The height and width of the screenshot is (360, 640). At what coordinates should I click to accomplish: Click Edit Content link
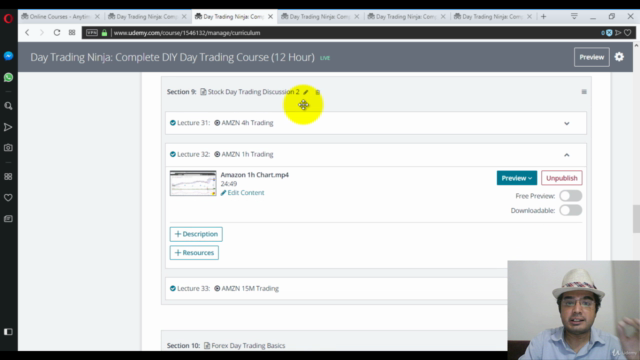coord(242,193)
